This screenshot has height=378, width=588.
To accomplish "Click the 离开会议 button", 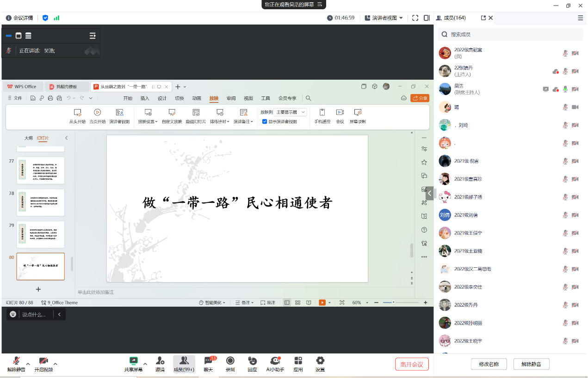I will (x=412, y=364).
